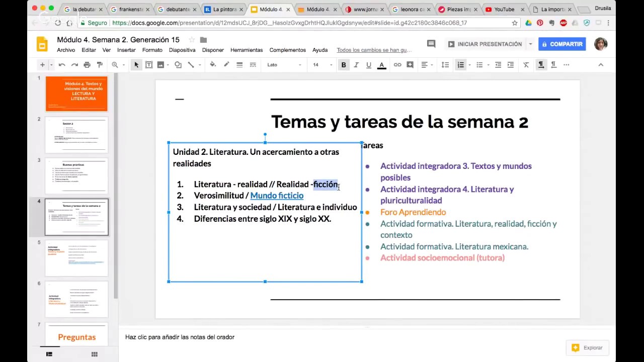This screenshot has width=644, height=362.
Task: Open border dash style options
Action: 253,65
